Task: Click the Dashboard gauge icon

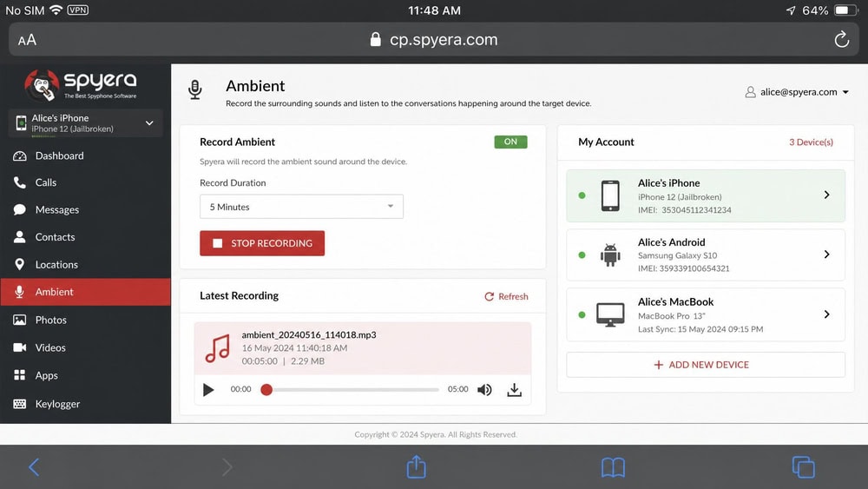Action: [19, 156]
